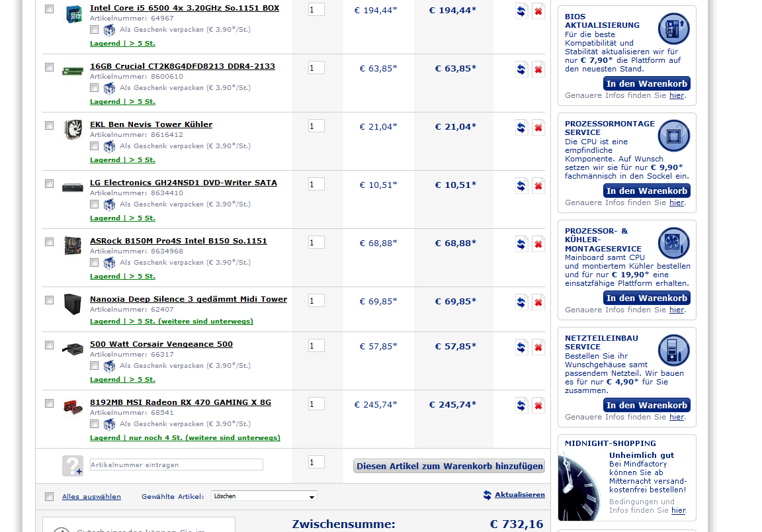Click Zwischensumme amount € 732,16
This screenshot has height=532, width=762.
coord(516,524)
